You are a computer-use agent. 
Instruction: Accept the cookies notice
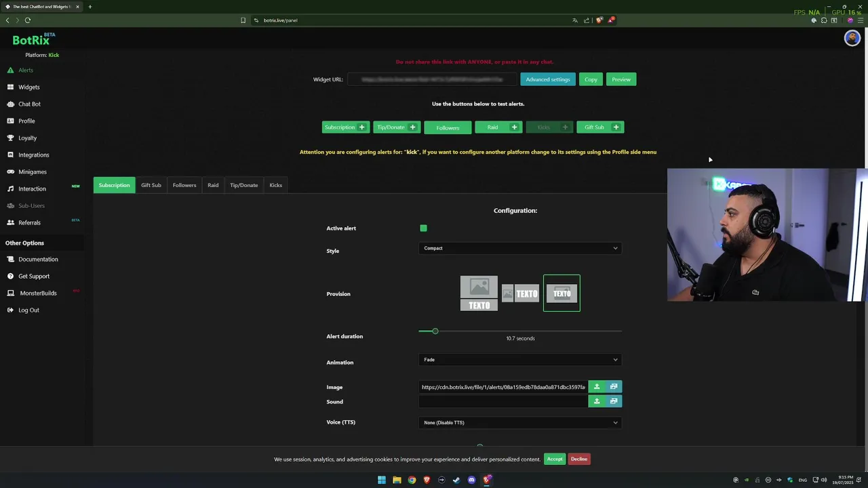(555, 460)
